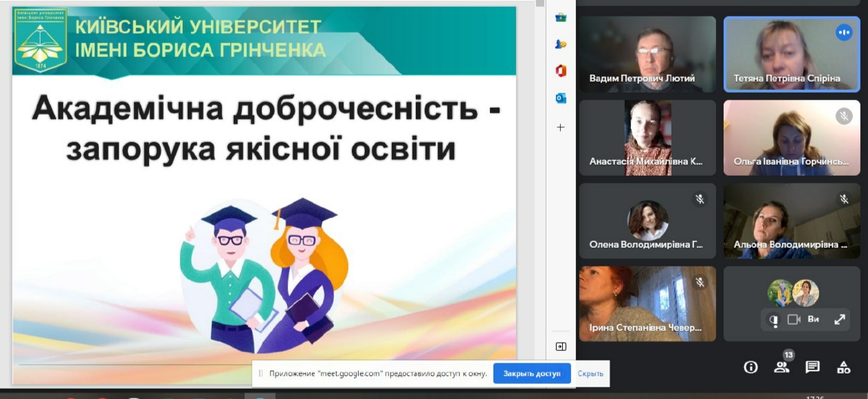Show the participants list with 13 people

coord(783,368)
